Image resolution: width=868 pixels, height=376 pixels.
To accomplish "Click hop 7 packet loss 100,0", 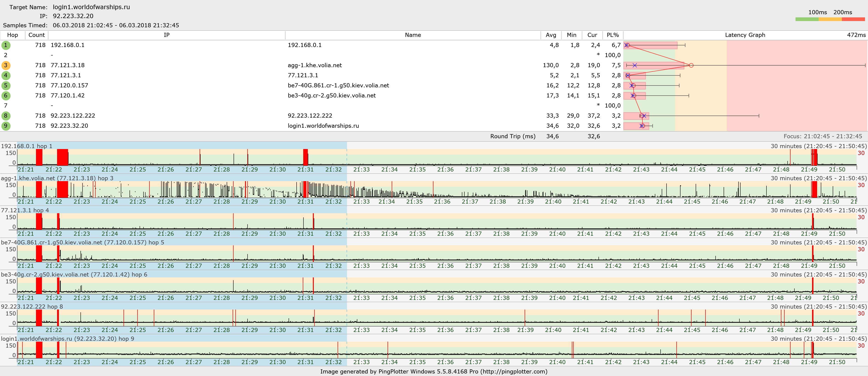I will (613, 106).
